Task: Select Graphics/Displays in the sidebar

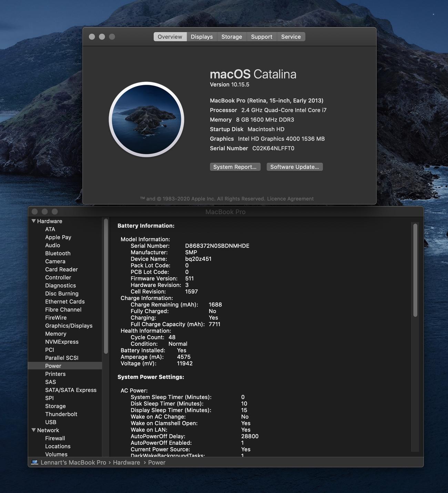Action: tap(69, 326)
